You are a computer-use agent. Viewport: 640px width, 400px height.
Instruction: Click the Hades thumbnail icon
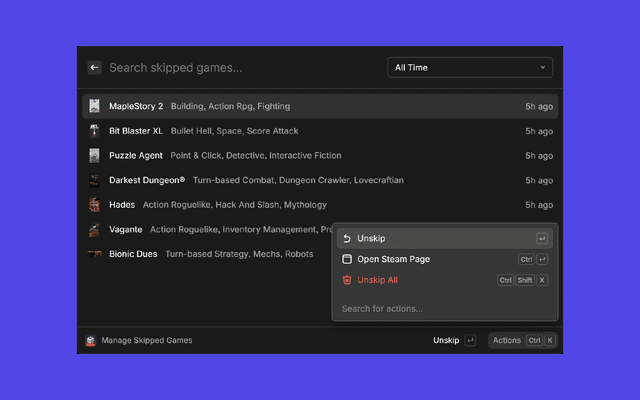(x=94, y=205)
